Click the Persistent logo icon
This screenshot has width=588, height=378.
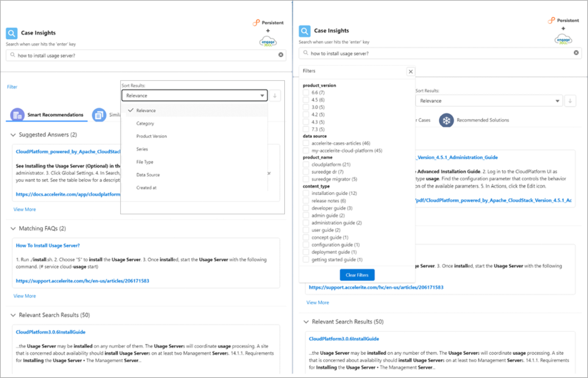(256, 22)
